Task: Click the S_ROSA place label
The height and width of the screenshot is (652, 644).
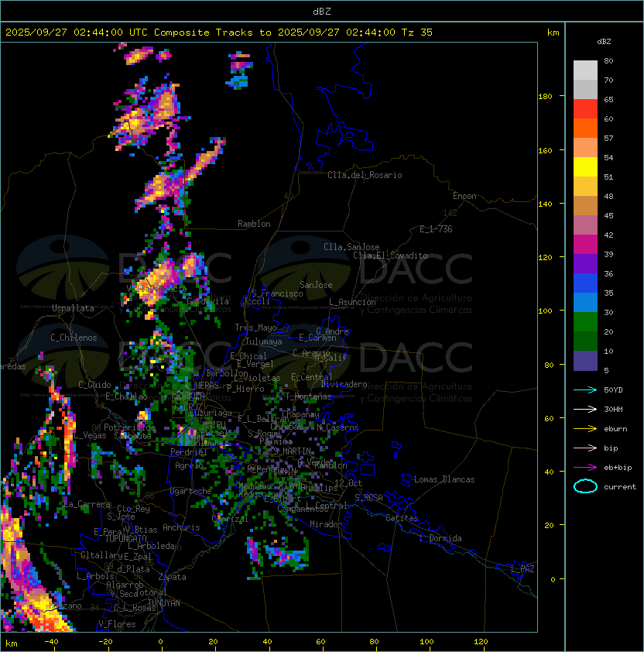Action: point(368,498)
